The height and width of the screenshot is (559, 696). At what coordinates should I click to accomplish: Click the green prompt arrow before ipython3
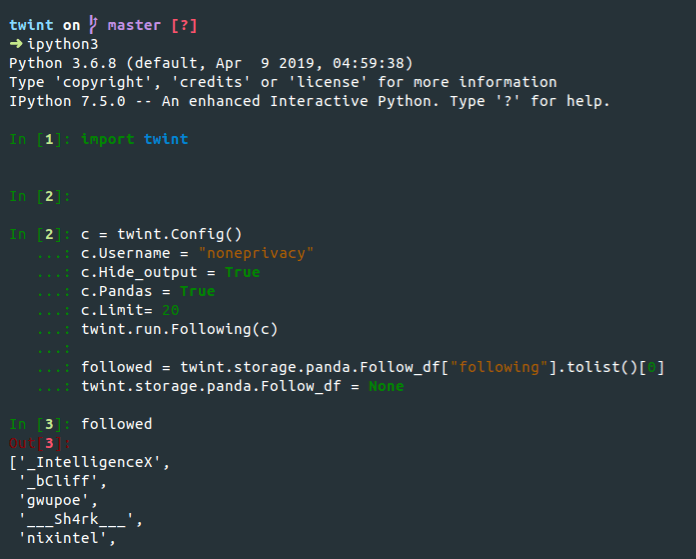16,44
